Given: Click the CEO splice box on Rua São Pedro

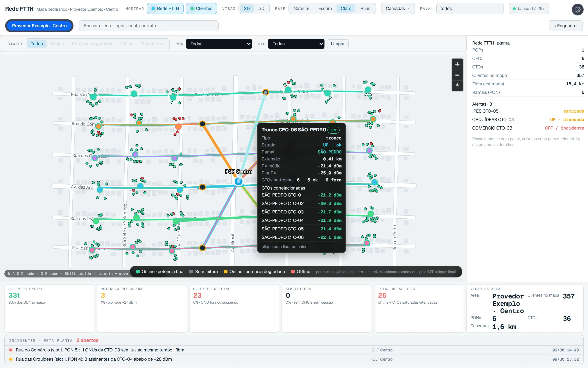Looking at the screenshot, I should (265, 92).
